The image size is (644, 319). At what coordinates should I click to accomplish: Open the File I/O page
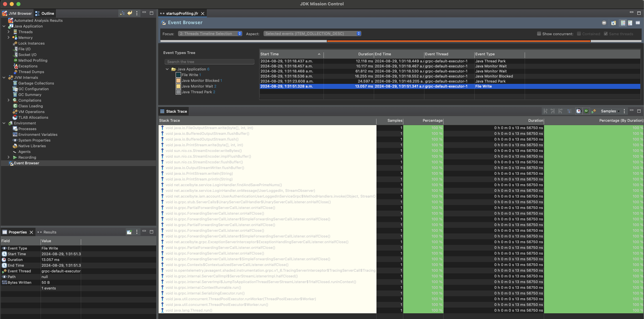(24, 49)
